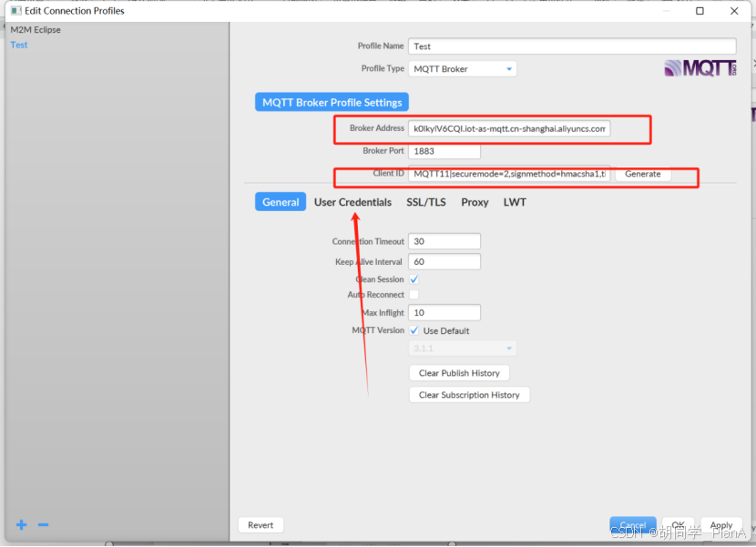The width and height of the screenshot is (756, 547).
Task: Focus the Connection Timeout field
Action: click(444, 241)
